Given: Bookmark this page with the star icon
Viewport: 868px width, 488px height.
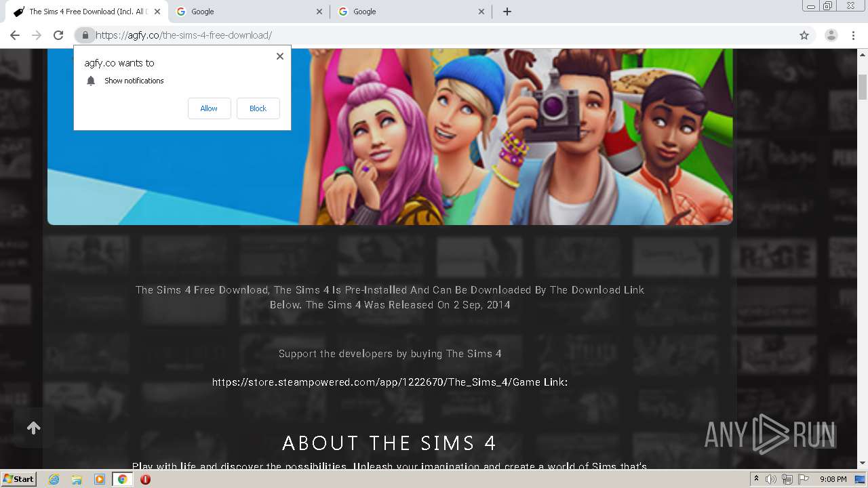Looking at the screenshot, I should tap(804, 35).
